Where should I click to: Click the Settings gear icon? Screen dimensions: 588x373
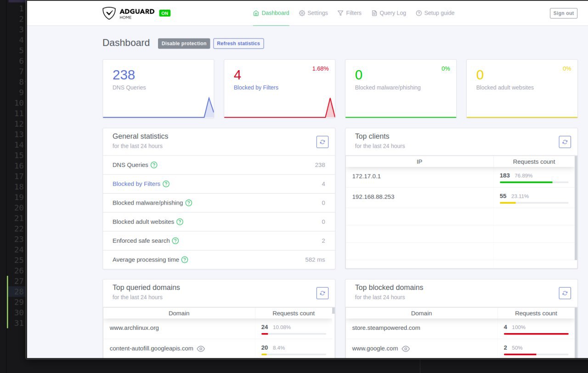[x=302, y=13]
